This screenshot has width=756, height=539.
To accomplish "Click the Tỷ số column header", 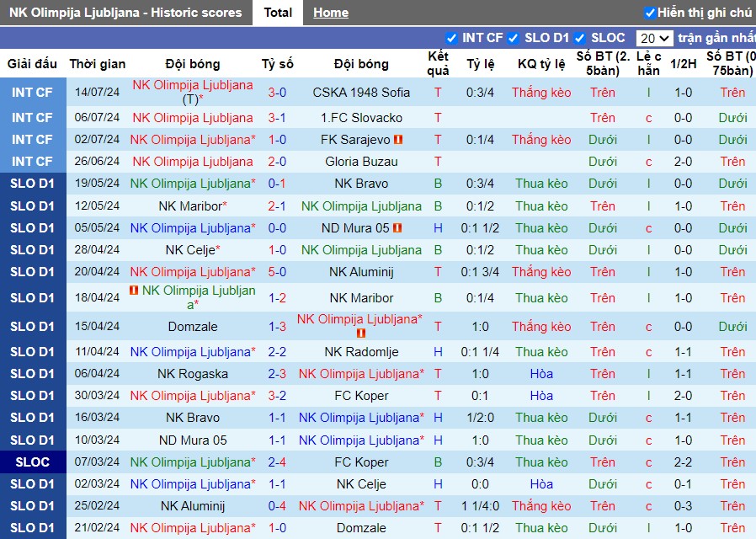I will pos(277,64).
